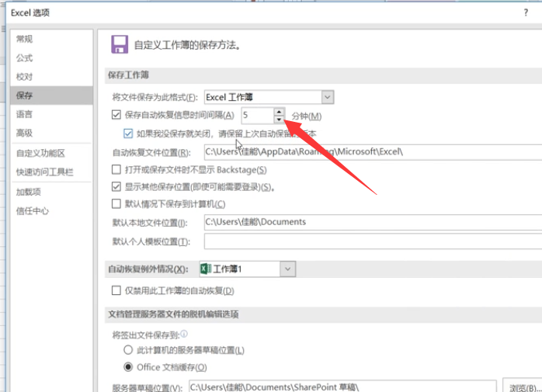Click the 自动恢复文件位置 path field
The width and height of the screenshot is (542, 392).
pos(373,152)
